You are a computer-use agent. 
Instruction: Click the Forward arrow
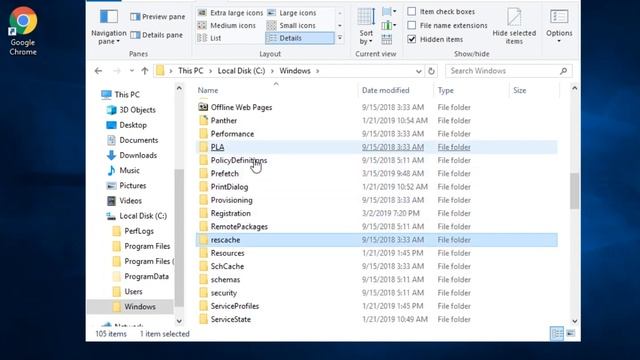pos(117,71)
